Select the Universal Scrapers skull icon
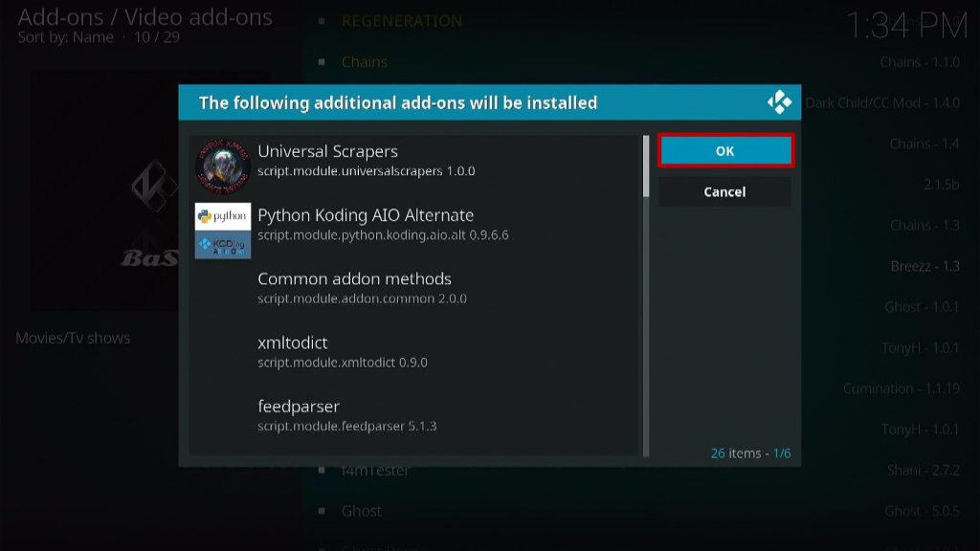The width and height of the screenshot is (980, 551). (222, 166)
